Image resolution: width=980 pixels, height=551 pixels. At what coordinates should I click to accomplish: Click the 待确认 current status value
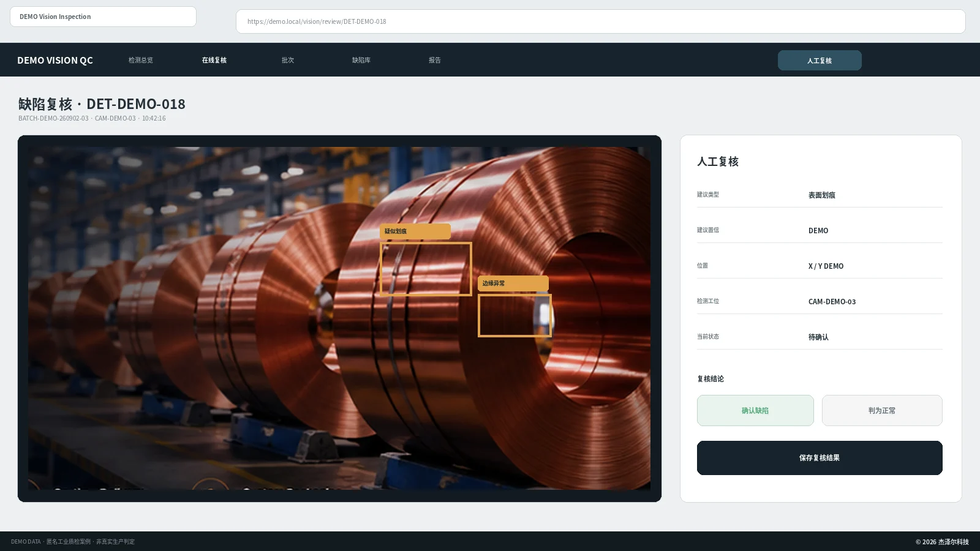tap(818, 337)
